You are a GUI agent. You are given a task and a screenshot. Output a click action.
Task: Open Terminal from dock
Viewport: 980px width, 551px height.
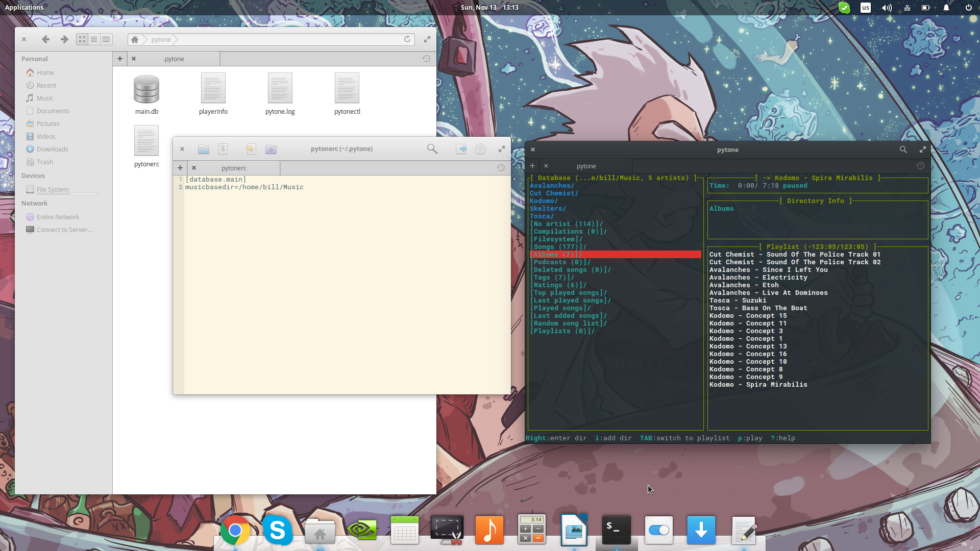pyautogui.click(x=616, y=530)
